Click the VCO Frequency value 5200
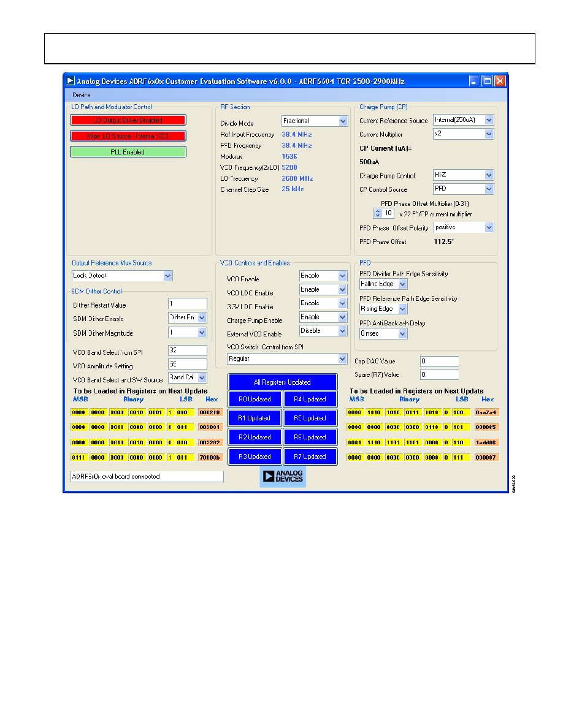This screenshot has width=563, height=728. pyautogui.click(x=289, y=167)
